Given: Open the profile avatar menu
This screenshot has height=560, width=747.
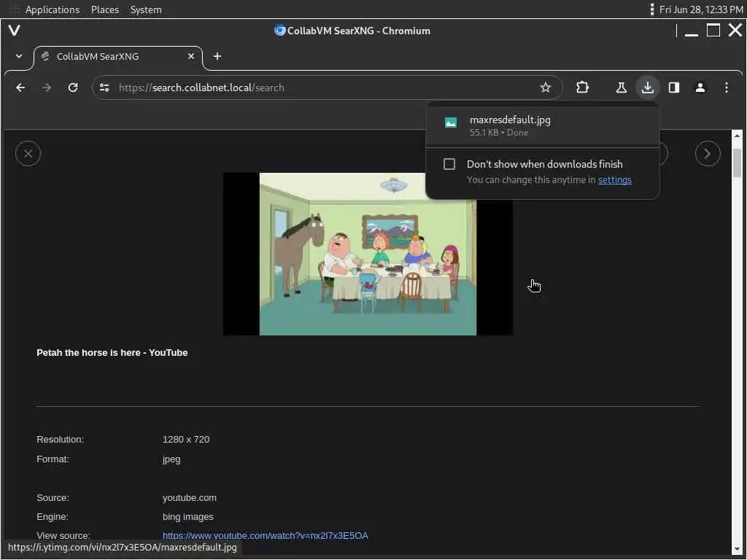Looking at the screenshot, I should 700,87.
